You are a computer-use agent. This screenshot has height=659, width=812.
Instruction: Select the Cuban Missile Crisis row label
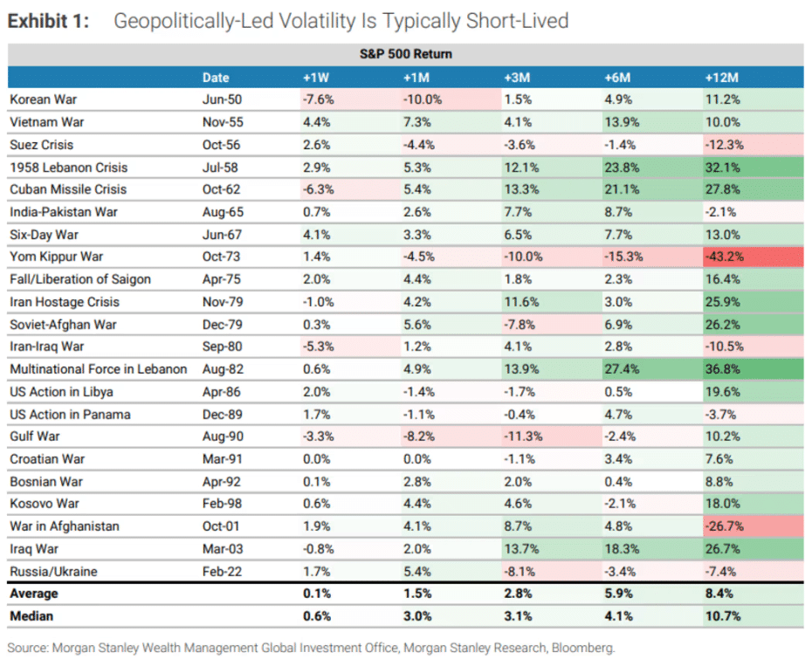(x=68, y=189)
